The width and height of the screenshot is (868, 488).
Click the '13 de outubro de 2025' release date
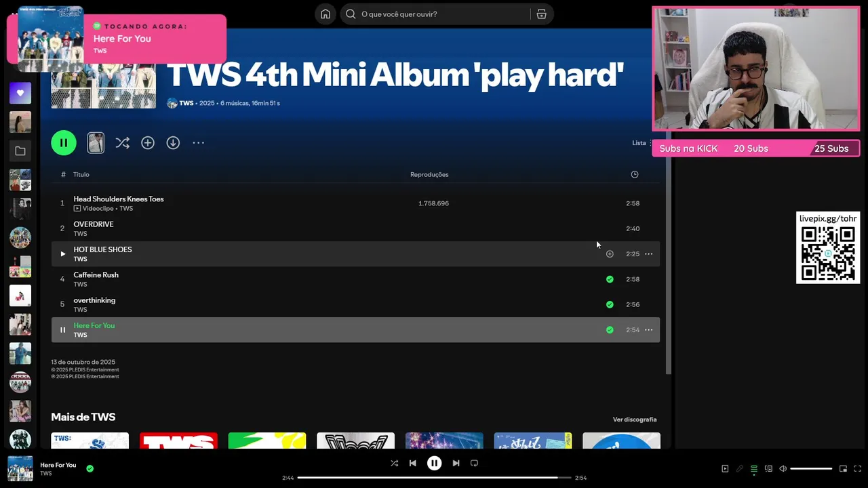pos(83,362)
